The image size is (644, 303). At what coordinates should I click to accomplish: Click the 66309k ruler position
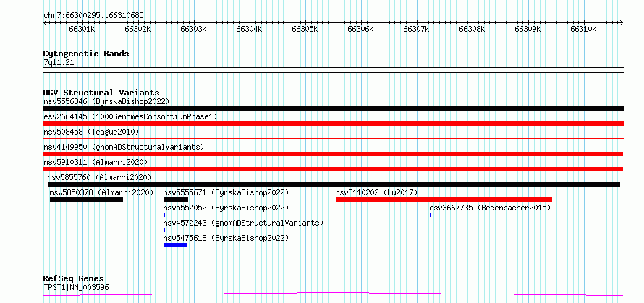528,29
